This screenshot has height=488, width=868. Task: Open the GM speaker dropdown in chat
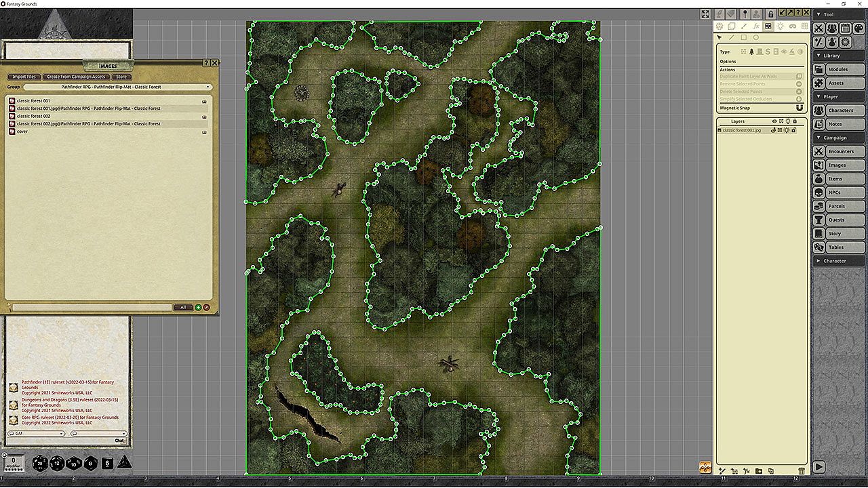[x=36, y=433]
